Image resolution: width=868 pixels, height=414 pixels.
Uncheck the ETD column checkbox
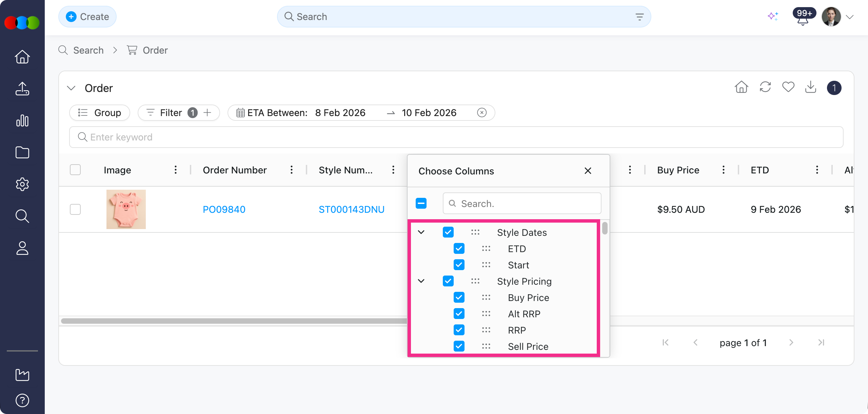tap(459, 249)
